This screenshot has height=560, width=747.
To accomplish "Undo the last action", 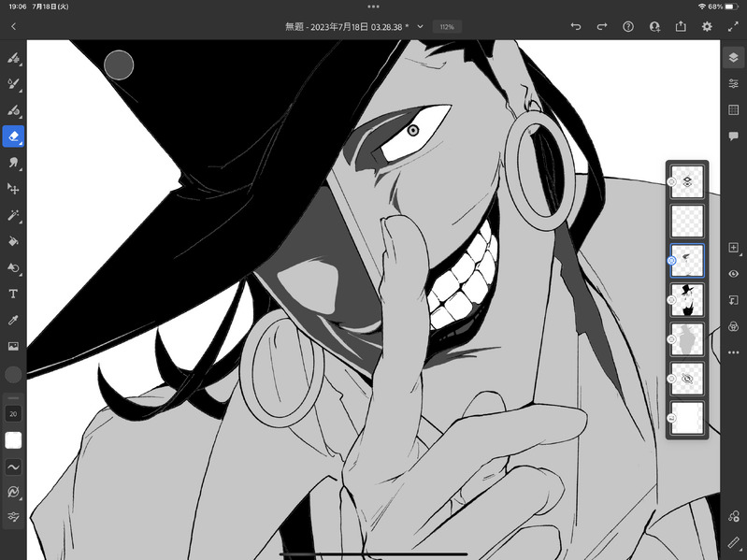I will coord(576,27).
